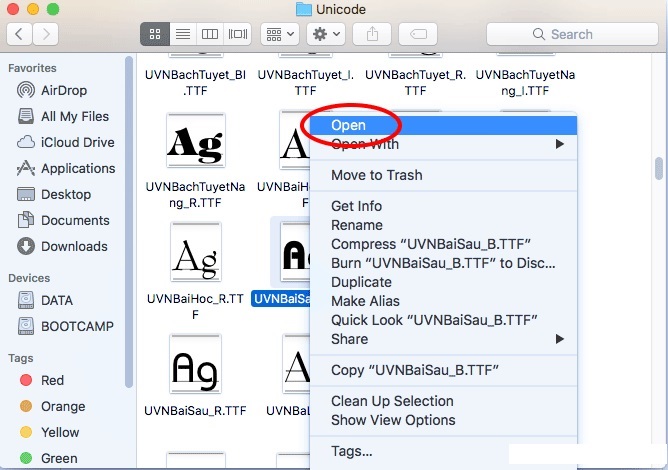This screenshot has width=668, height=470.
Task: Switch to Cover Flow view
Action: tap(237, 34)
